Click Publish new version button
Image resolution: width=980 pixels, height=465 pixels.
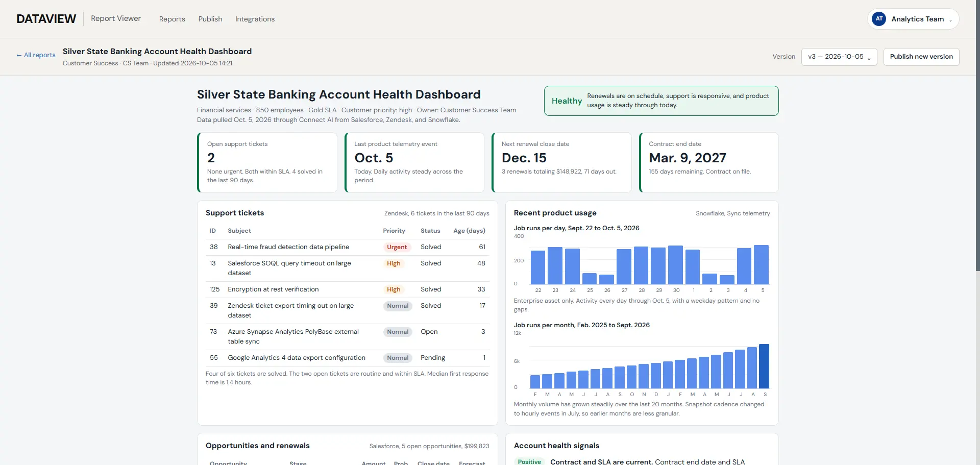coord(921,57)
